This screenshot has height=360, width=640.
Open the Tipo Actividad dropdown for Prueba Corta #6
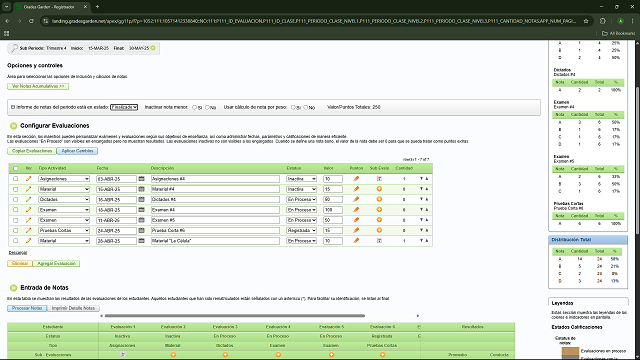coord(64,230)
